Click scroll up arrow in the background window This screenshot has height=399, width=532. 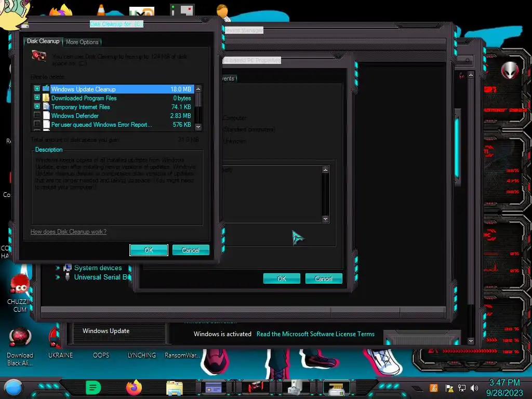471,75
